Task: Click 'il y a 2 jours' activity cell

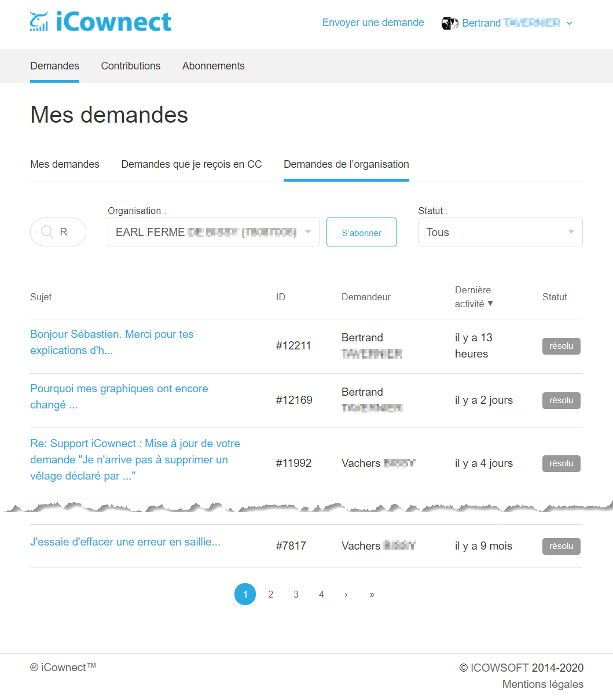Action: point(484,400)
